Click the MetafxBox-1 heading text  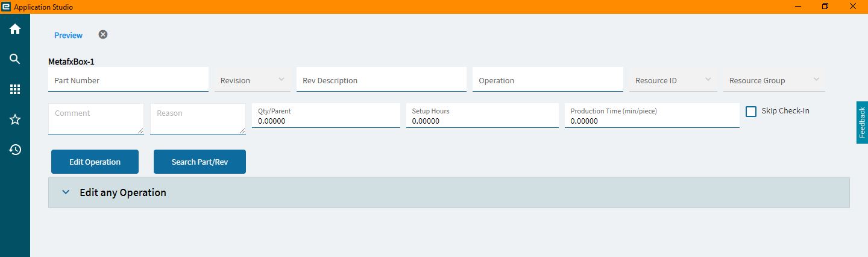click(x=71, y=62)
